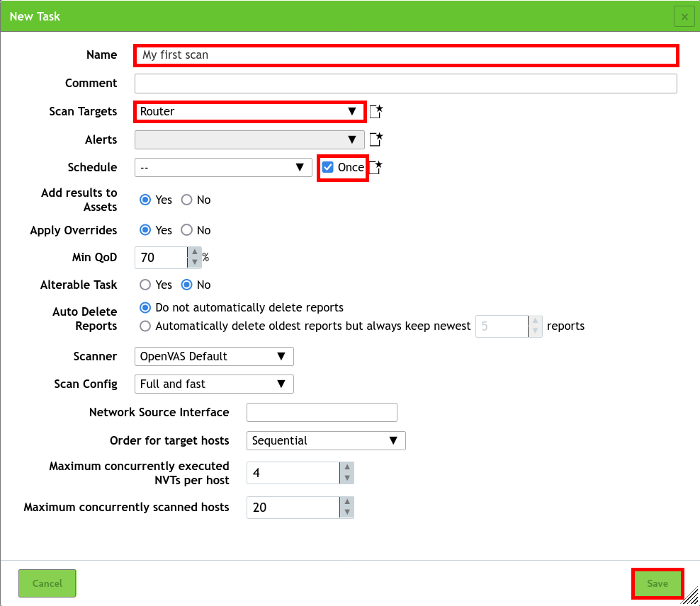The width and height of the screenshot is (700, 606).
Task: Click the Comment input field
Action: (405, 83)
